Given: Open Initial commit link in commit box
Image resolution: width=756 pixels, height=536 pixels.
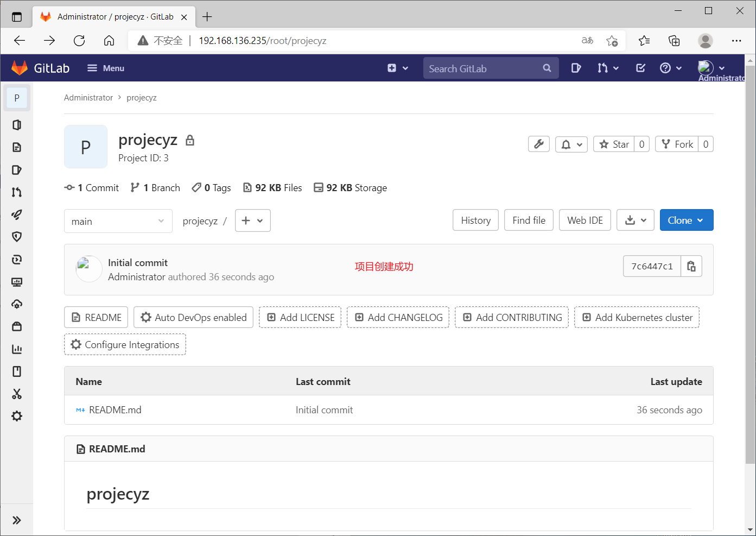Looking at the screenshot, I should pos(138,263).
